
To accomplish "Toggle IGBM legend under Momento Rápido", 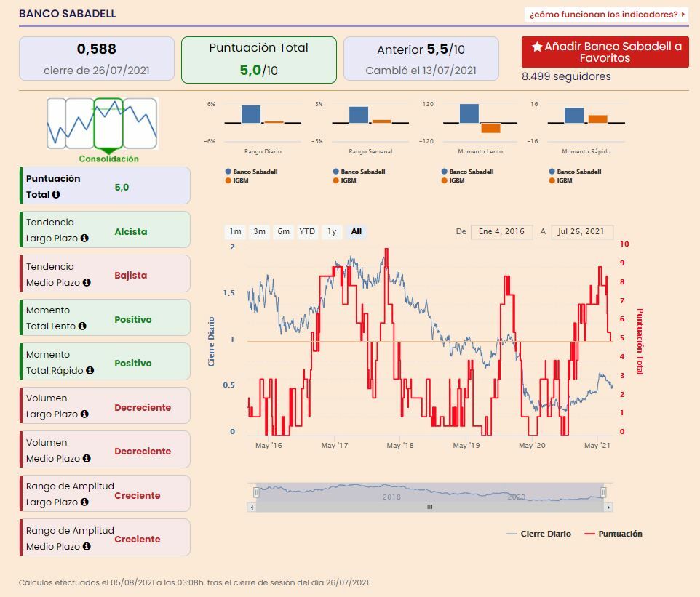I will [561, 180].
